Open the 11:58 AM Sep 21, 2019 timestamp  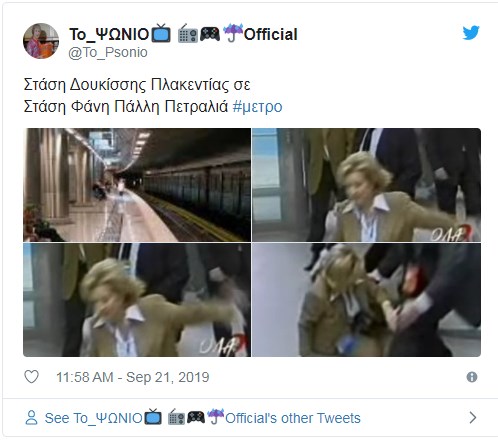coord(133,377)
